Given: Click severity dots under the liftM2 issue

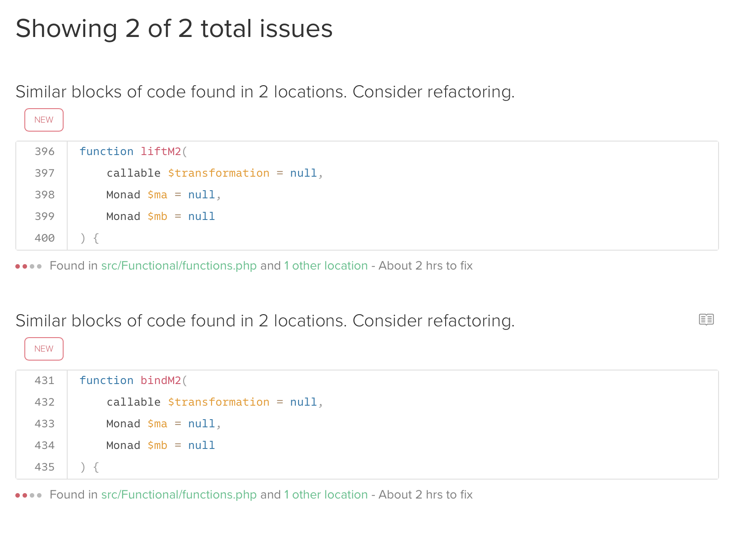Looking at the screenshot, I should (x=28, y=266).
